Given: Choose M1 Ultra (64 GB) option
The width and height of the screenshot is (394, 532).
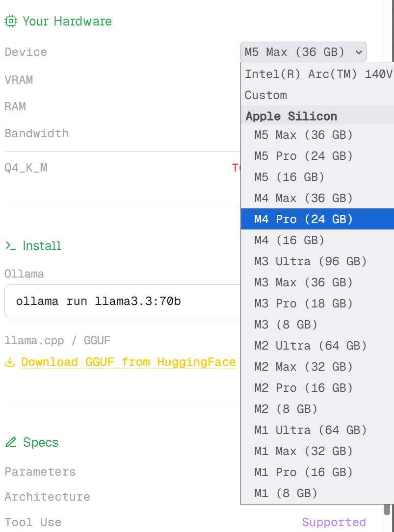Looking at the screenshot, I should 310,430.
